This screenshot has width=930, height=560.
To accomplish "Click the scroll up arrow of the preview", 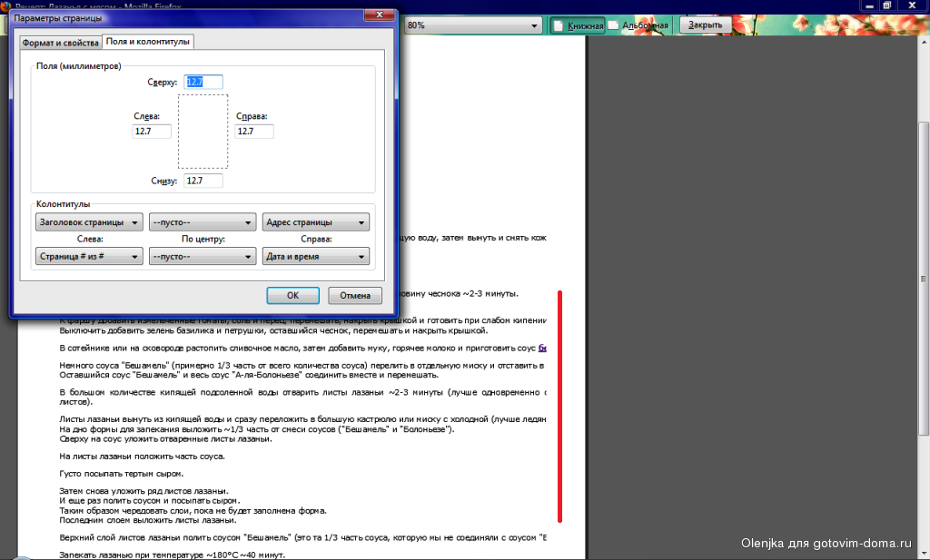I will click(x=924, y=42).
